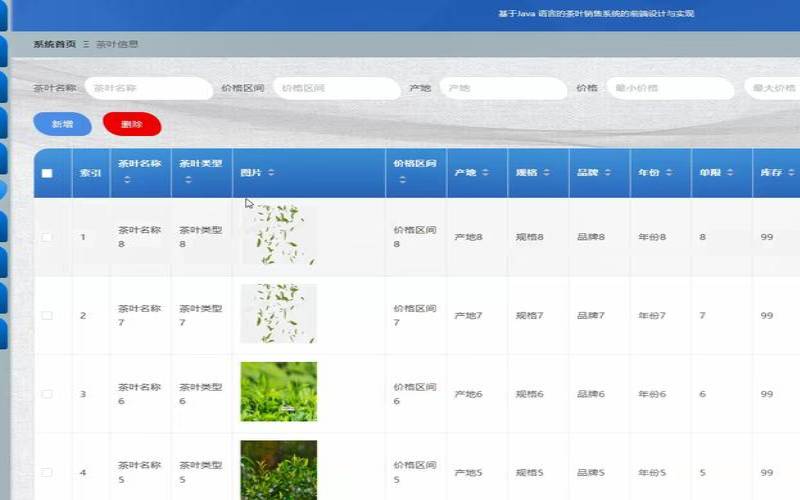
Task: Open the tea bush thumbnail in row 4
Action: click(279, 470)
